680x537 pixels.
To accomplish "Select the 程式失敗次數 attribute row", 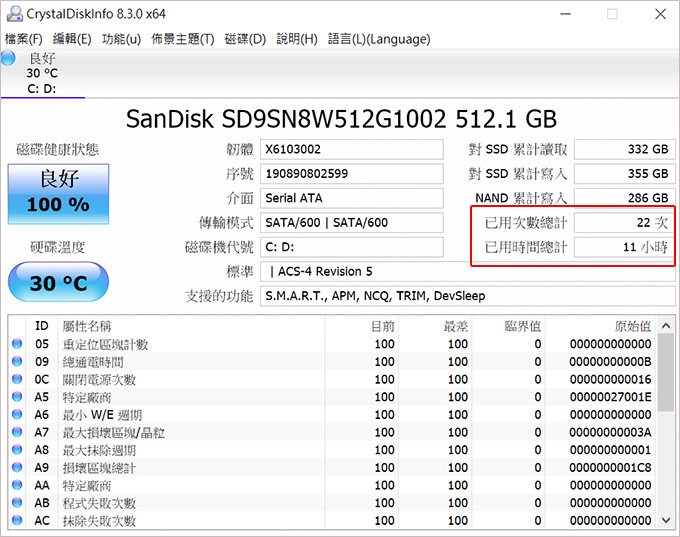I will [x=333, y=503].
